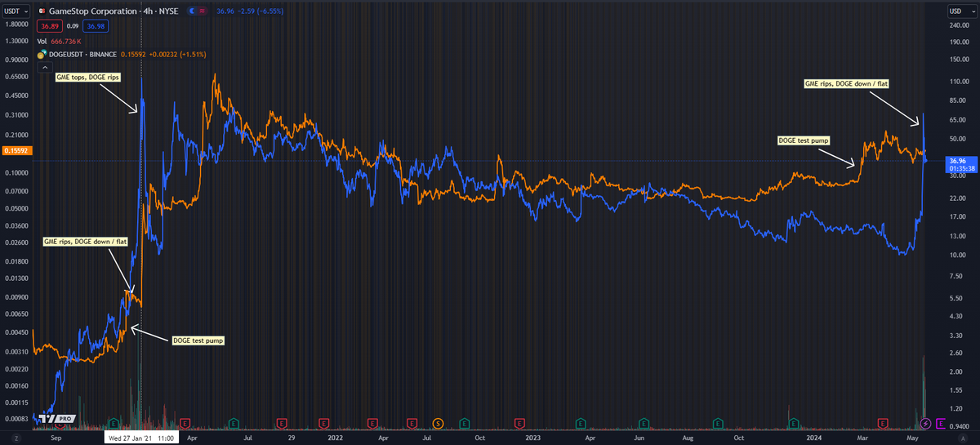Click the 240.00 right price-scale label
This screenshot has height=445, width=980.
click(x=959, y=25)
